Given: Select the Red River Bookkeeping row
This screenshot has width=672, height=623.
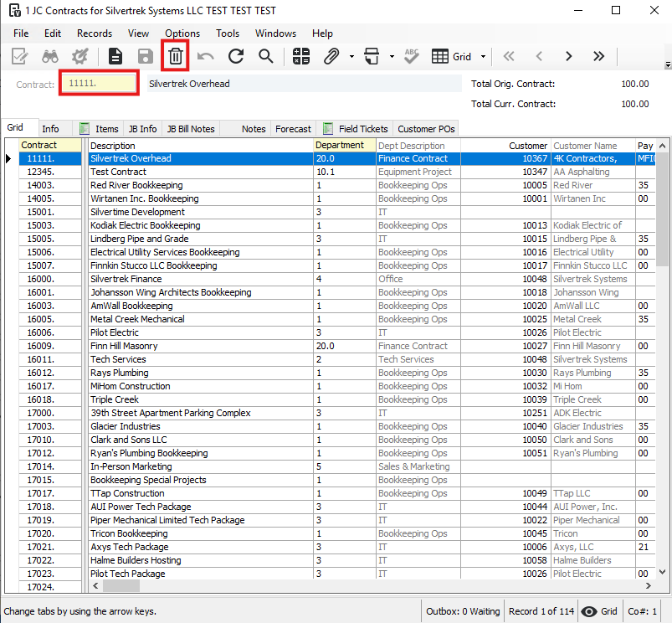Looking at the screenshot, I should coord(337,185).
